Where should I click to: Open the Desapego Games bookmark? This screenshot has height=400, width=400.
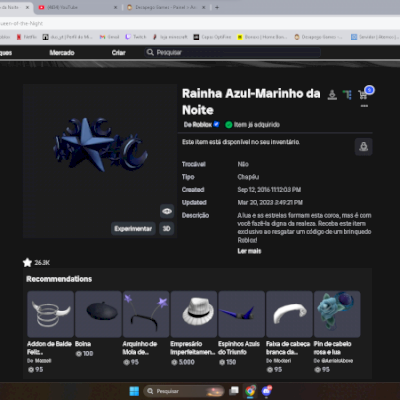pos(318,37)
